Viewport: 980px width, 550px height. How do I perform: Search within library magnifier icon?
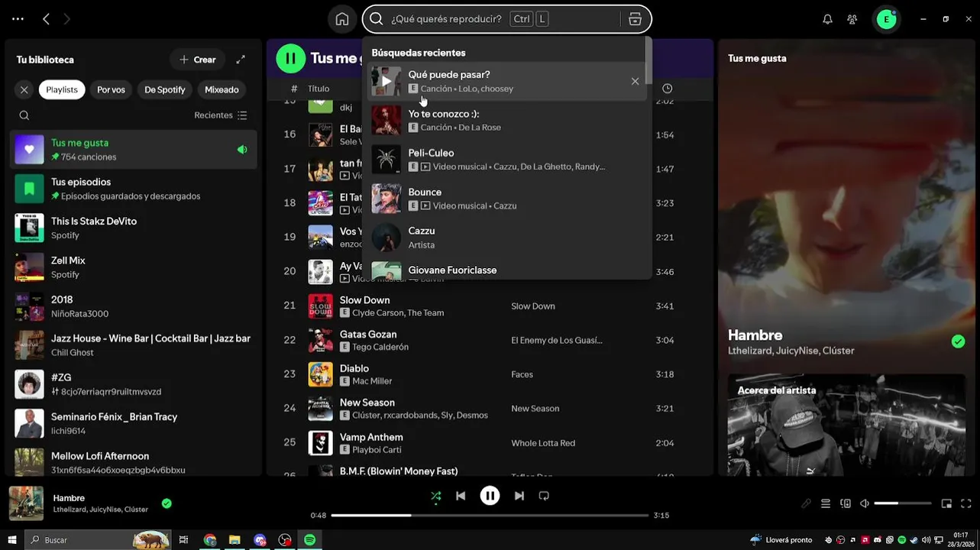click(24, 115)
